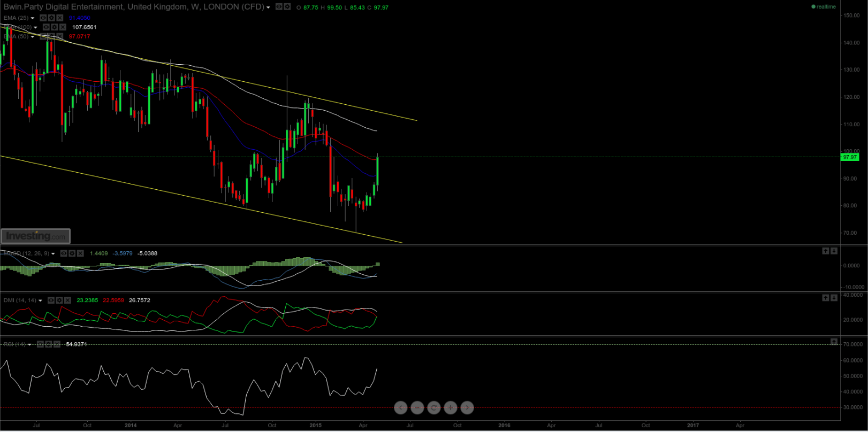Viewport: 868px width, 432px height.
Task: Click the Investing.com logo link
Action: pos(36,236)
